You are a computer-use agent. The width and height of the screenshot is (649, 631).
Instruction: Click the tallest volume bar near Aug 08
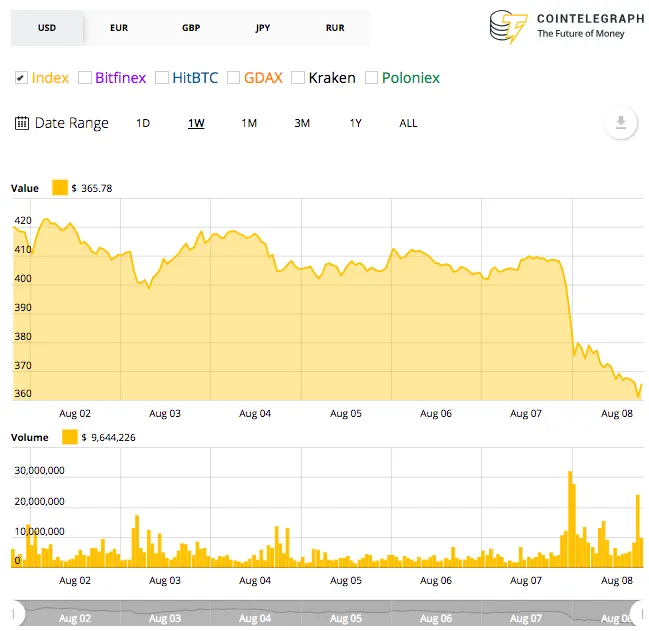572,519
